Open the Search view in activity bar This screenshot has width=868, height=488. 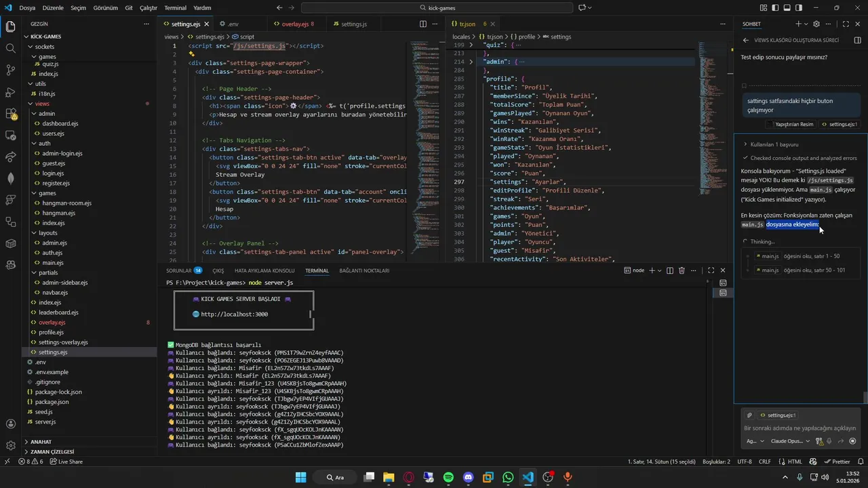click(x=10, y=49)
